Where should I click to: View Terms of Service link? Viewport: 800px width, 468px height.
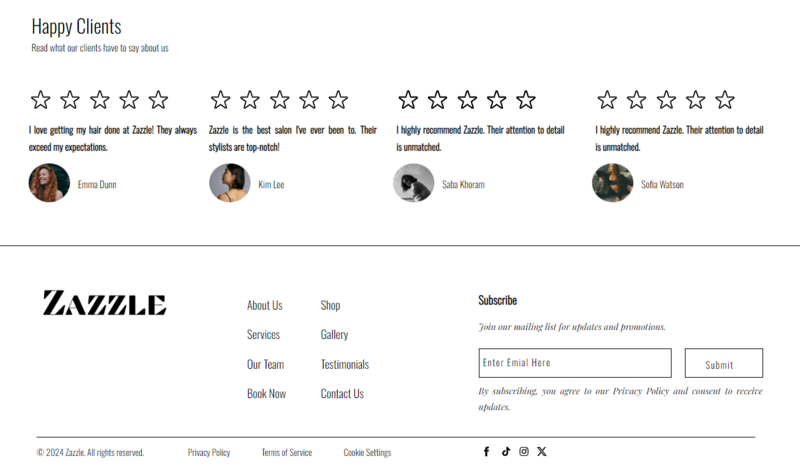coord(287,452)
